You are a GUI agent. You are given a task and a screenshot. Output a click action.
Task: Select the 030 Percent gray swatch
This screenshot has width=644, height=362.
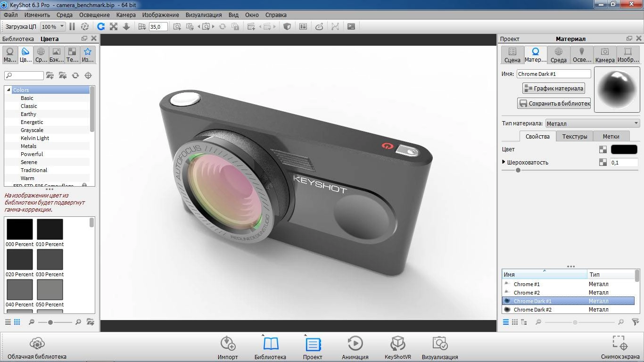(x=50, y=259)
